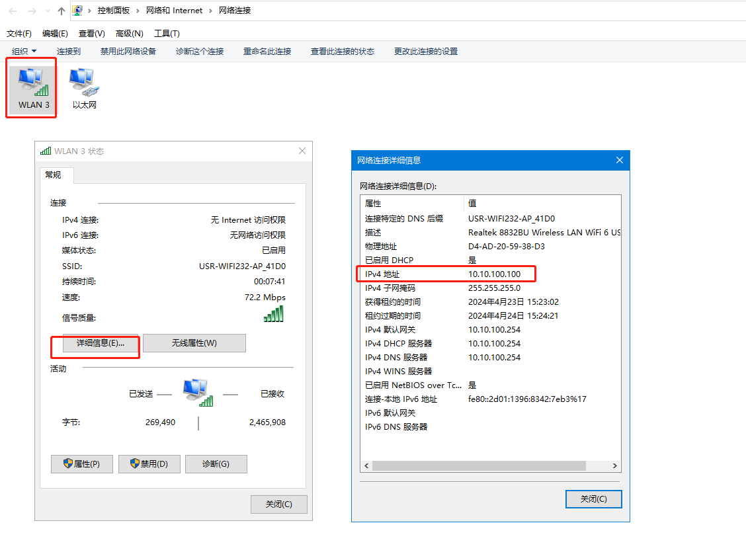Click the horizontal scrollbar in details list

pos(479,465)
